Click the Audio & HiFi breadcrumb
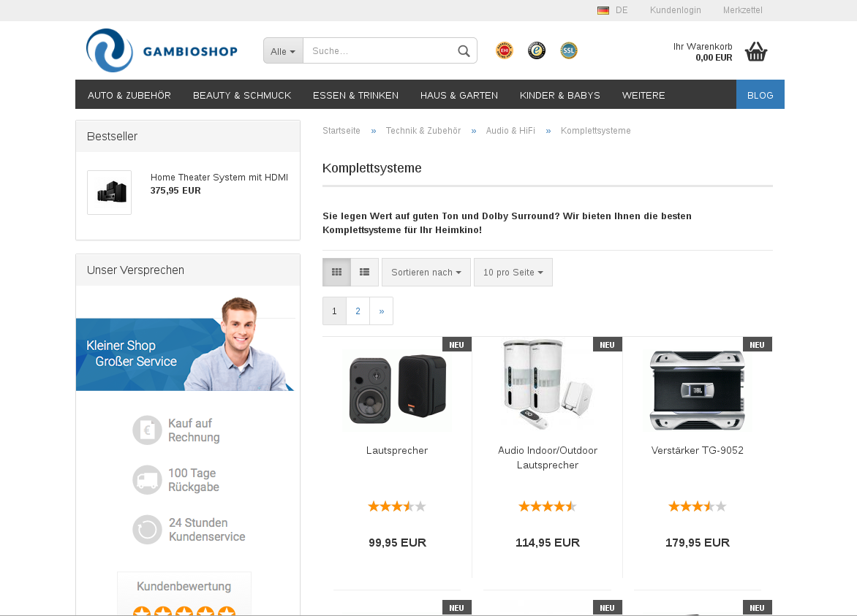The image size is (857, 616). pos(510,131)
